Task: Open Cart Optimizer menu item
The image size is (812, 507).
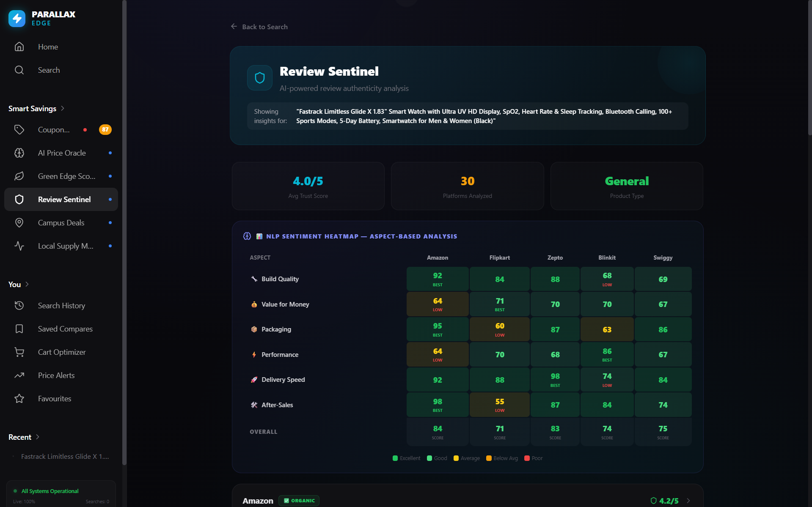Action: 61,352
